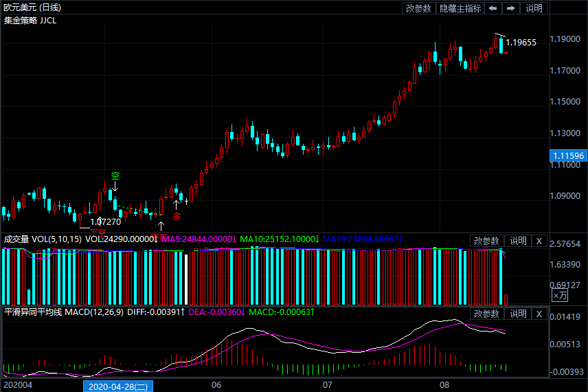Open 改参数 for the main chart
Viewport: 588px width, 392px height.
418,8
